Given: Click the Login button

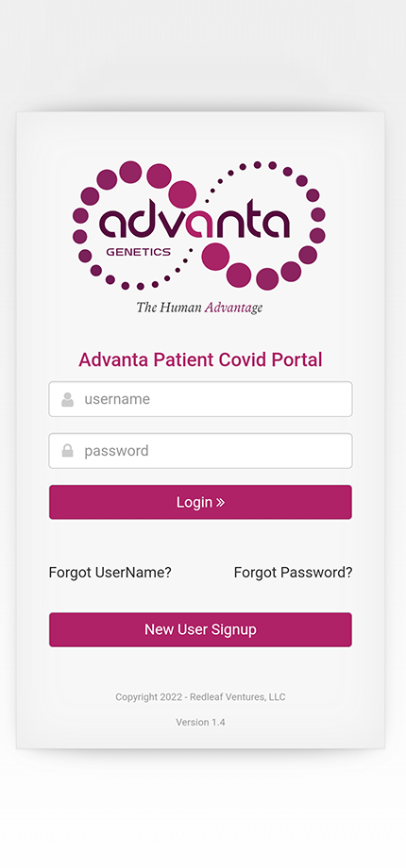Looking at the screenshot, I should click(200, 502).
